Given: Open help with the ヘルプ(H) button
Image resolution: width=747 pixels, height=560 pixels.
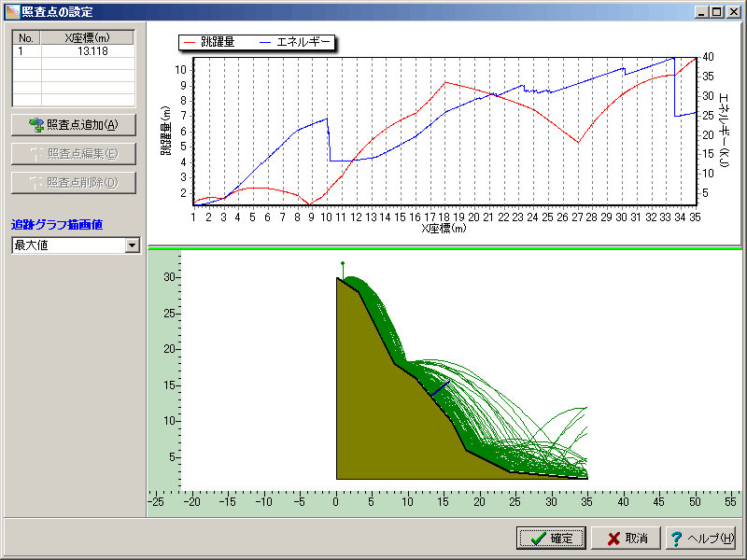Looking at the screenshot, I should (700, 539).
